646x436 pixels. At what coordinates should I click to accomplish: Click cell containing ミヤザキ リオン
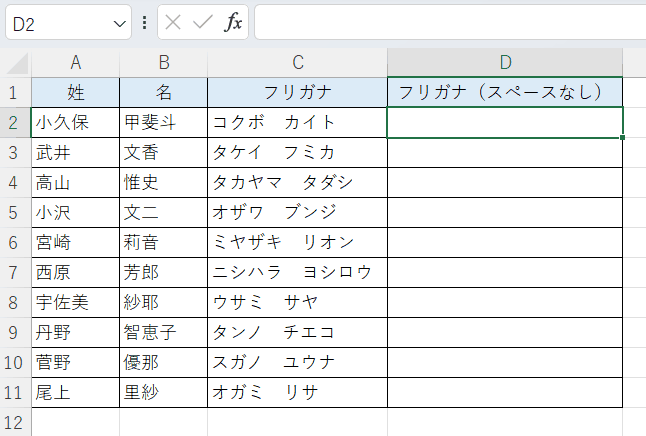[x=297, y=242]
